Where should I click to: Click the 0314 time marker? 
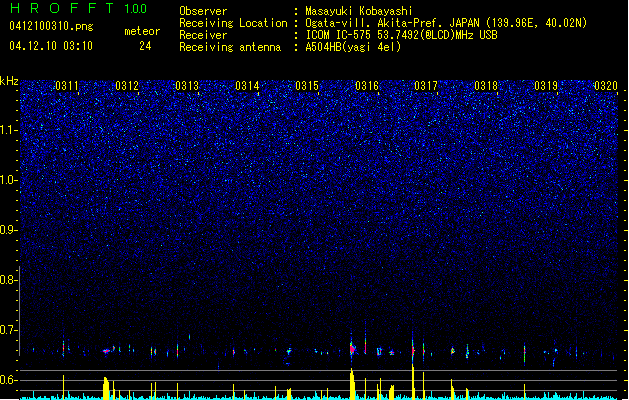pyautogui.click(x=247, y=86)
